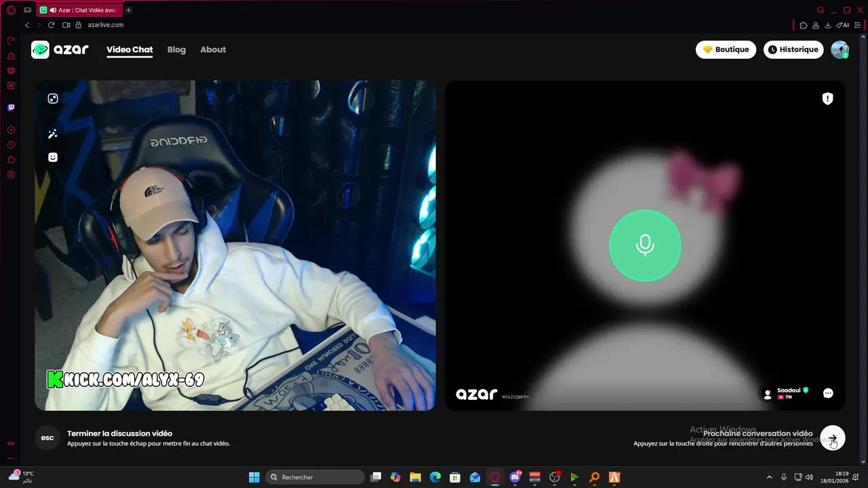868x488 pixels.
Task: Open the chat bubble on the partner video
Action: click(x=828, y=393)
